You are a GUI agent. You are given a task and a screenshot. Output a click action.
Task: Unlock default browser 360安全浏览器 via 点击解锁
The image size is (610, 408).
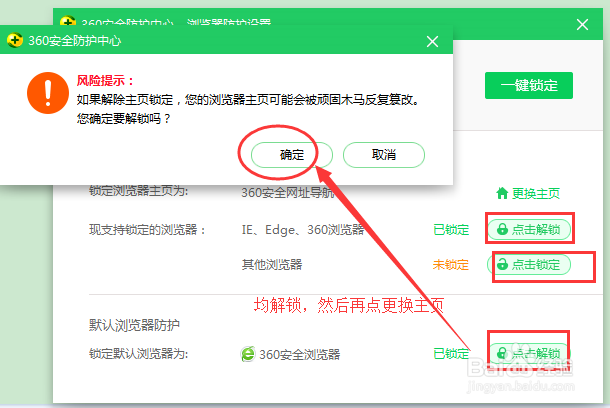[529, 354]
